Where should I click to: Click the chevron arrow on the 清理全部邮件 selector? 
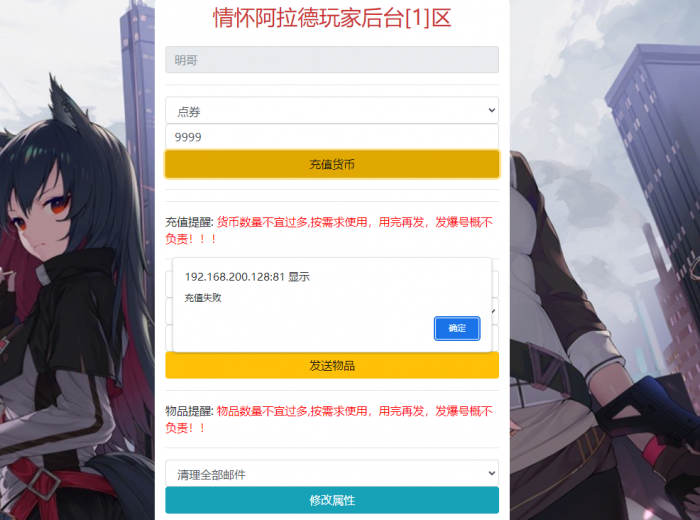[492, 473]
